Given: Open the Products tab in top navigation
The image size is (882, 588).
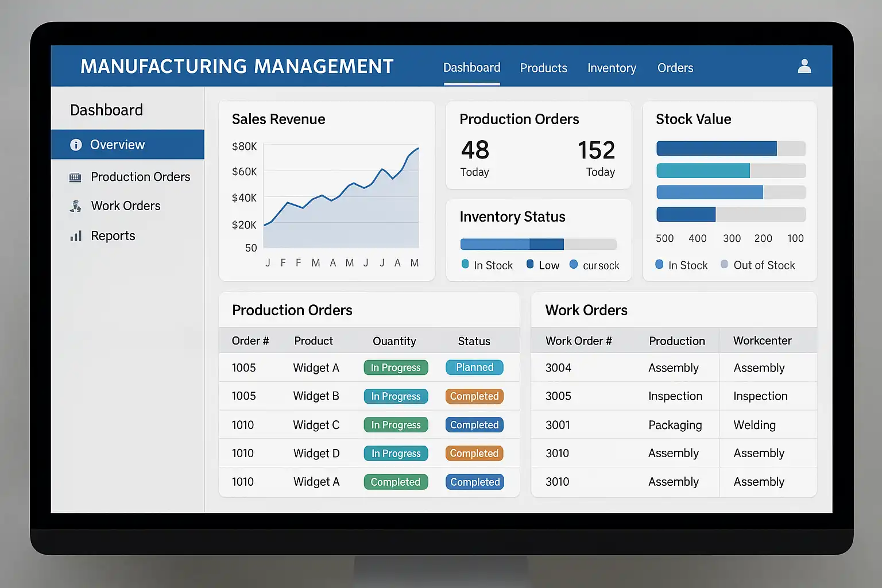Looking at the screenshot, I should click(x=543, y=68).
